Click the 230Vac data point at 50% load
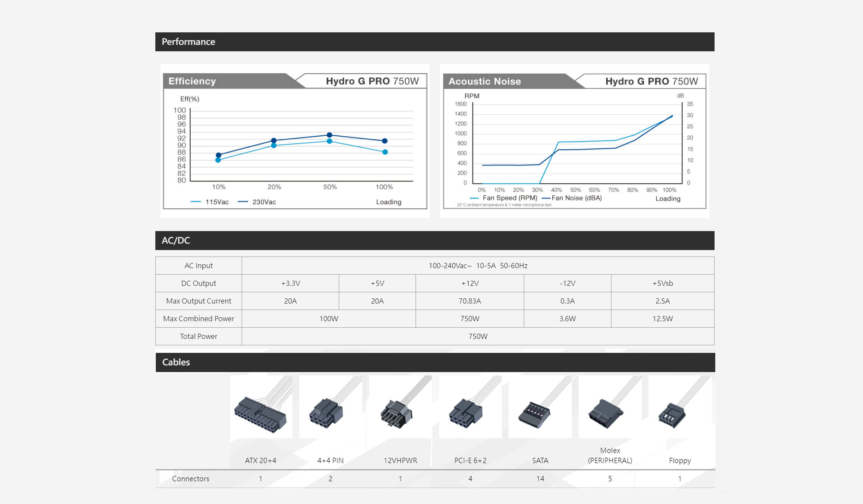Viewport: 863px width, 504px height. click(x=329, y=135)
